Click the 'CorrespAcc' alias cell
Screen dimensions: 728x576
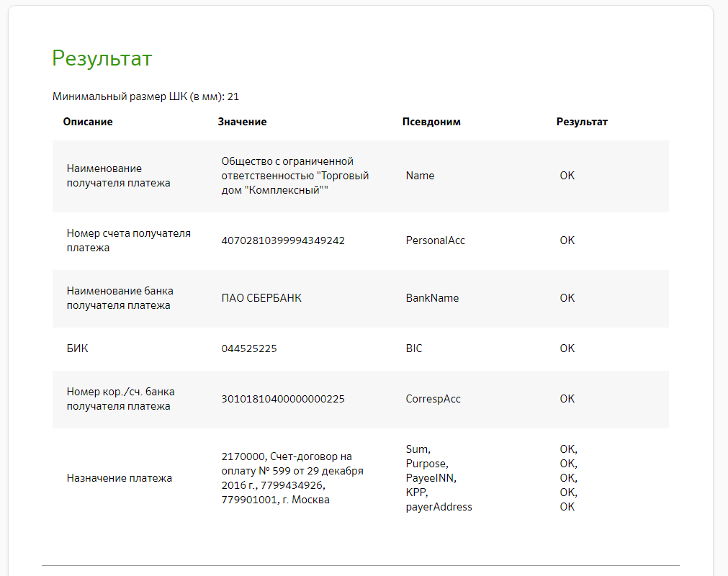(x=433, y=399)
